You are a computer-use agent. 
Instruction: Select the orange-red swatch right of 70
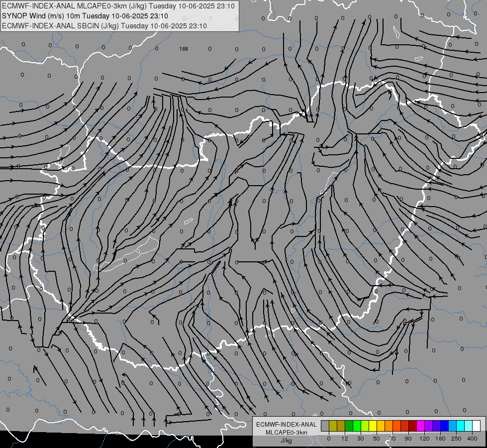point(396,426)
